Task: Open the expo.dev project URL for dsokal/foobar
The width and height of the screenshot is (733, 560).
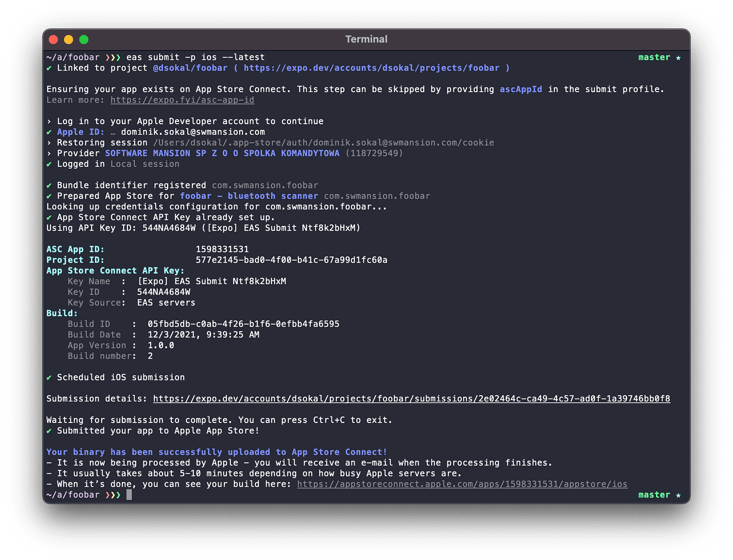Action: 371,68
